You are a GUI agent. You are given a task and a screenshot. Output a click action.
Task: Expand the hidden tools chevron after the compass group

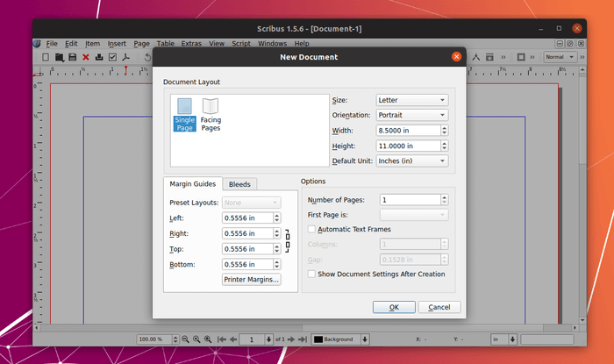coord(503,57)
